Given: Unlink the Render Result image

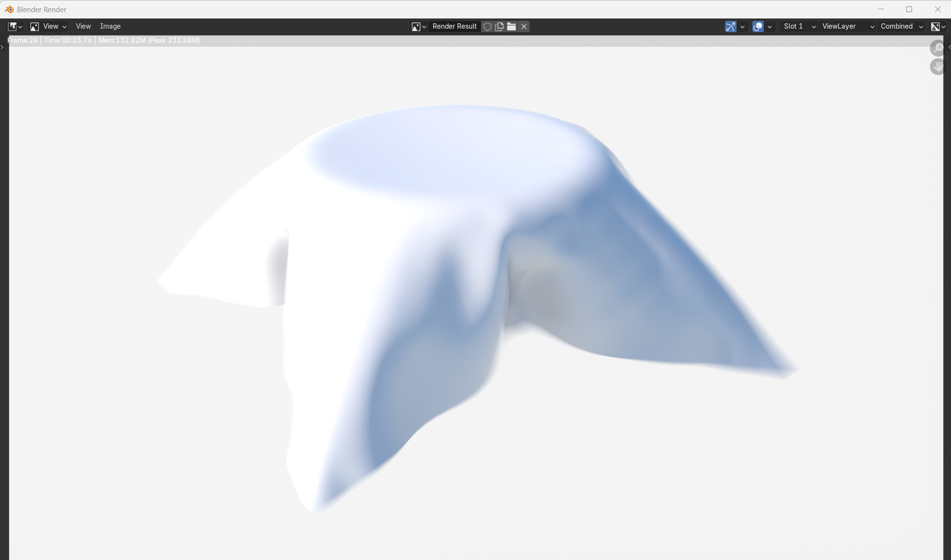Looking at the screenshot, I should 524,27.
